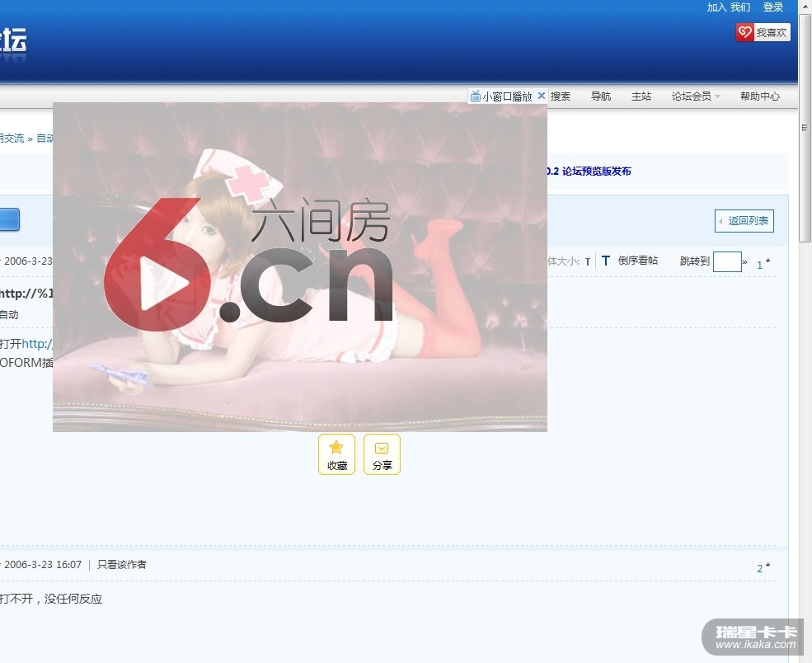The height and width of the screenshot is (663, 812).
Task: Select small font size T
Action: pos(588,261)
